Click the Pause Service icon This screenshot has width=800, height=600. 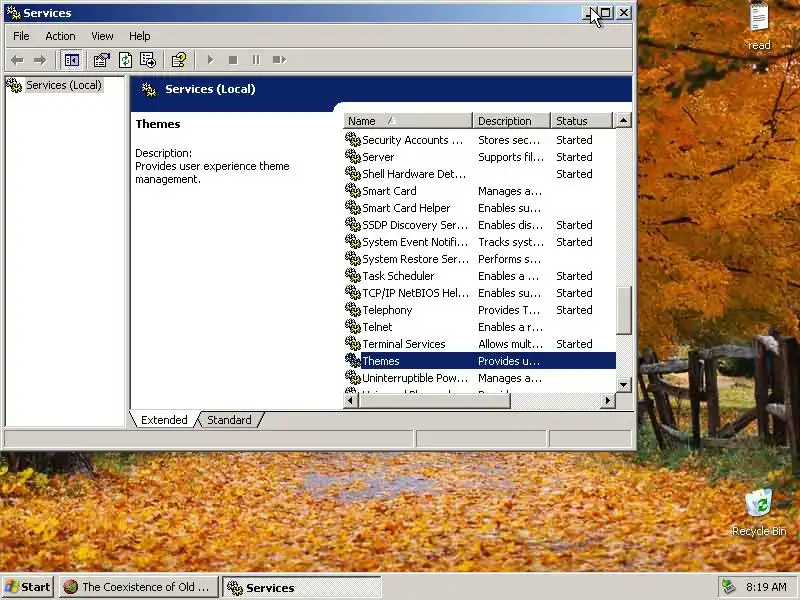pos(256,60)
